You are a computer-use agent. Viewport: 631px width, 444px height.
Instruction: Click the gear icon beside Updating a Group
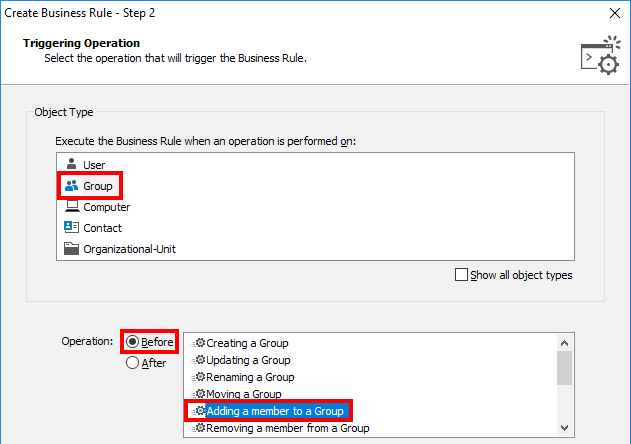click(x=199, y=360)
